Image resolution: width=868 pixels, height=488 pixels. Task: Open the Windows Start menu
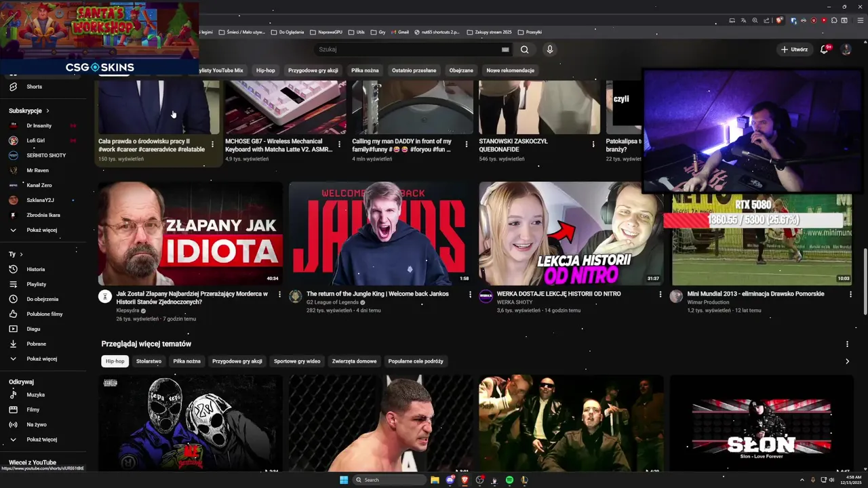pyautogui.click(x=344, y=480)
